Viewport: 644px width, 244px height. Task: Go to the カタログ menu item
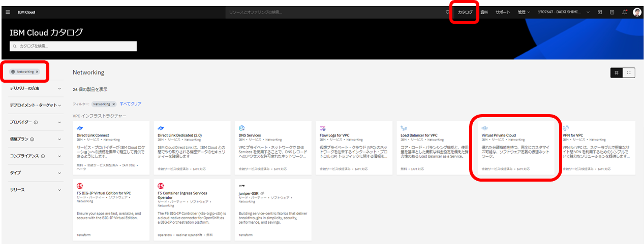click(x=465, y=12)
